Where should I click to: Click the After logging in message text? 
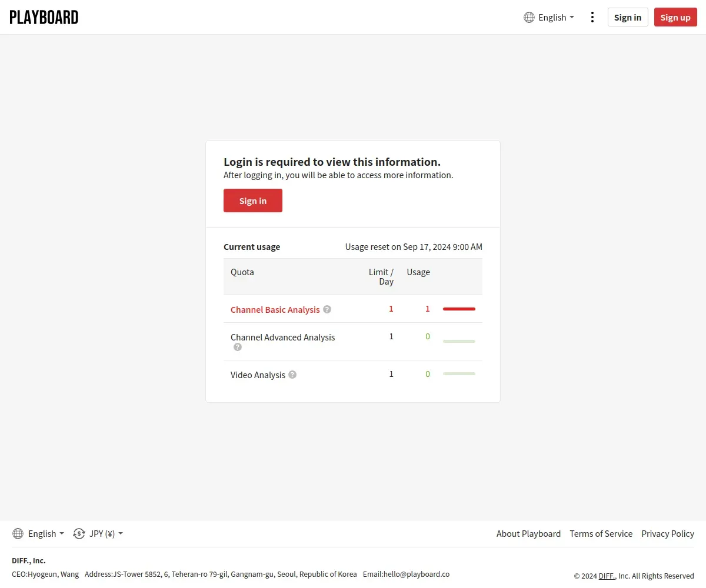[338, 175]
